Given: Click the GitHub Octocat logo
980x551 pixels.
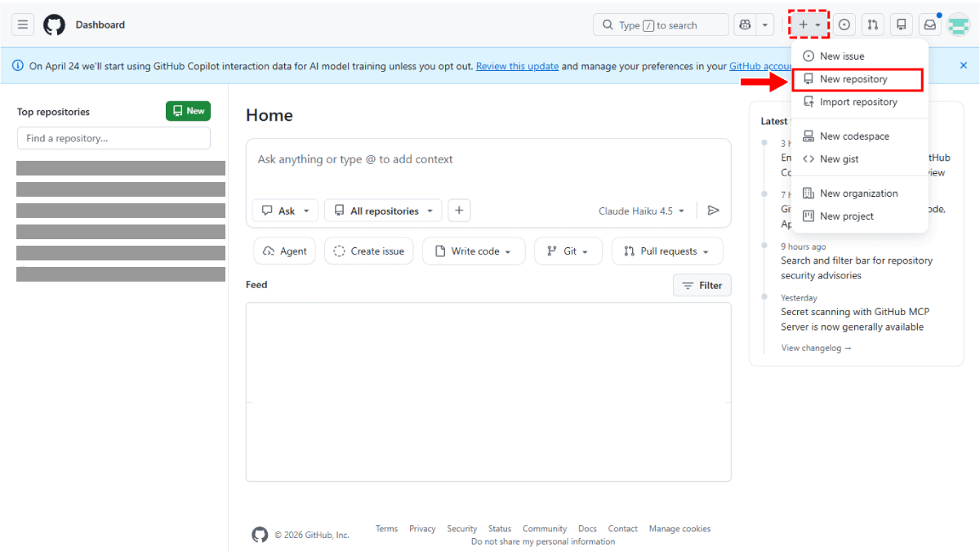Looking at the screenshot, I should (x=54, y=24).
